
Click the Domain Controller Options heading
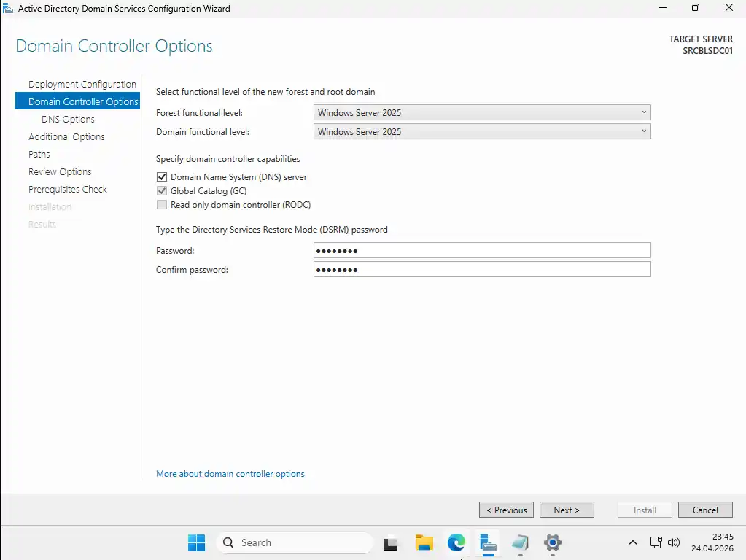[114, 46]
